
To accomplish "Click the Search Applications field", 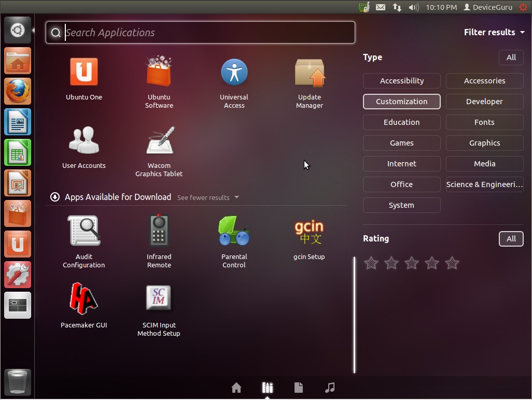I will coord(200,32).
